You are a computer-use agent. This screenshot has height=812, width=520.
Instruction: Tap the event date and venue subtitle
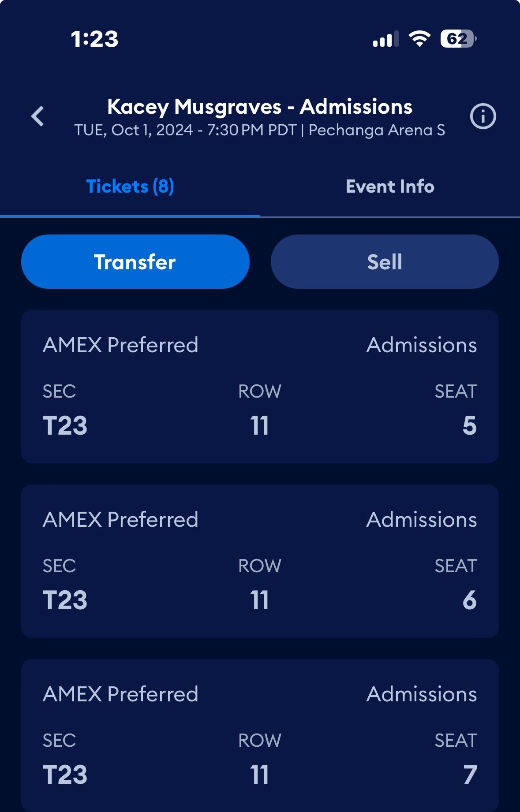click(260, 130)
